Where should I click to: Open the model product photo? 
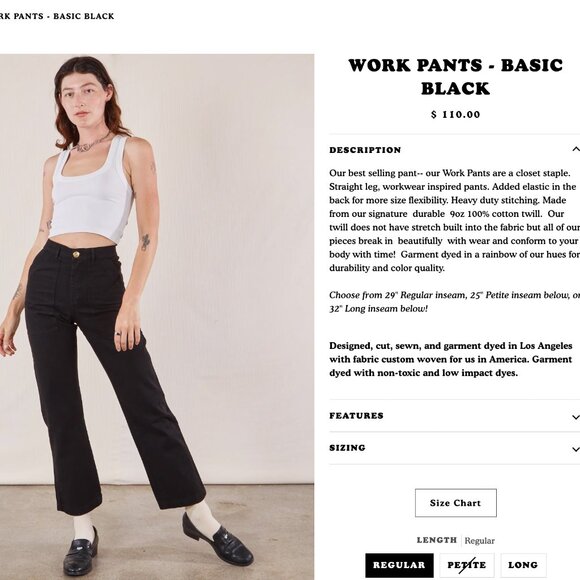point(157,317)
